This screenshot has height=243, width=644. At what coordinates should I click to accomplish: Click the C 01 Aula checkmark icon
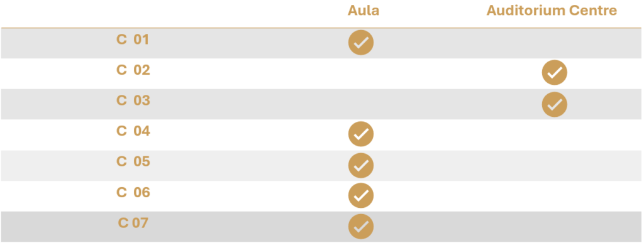[x=360, y=43]
